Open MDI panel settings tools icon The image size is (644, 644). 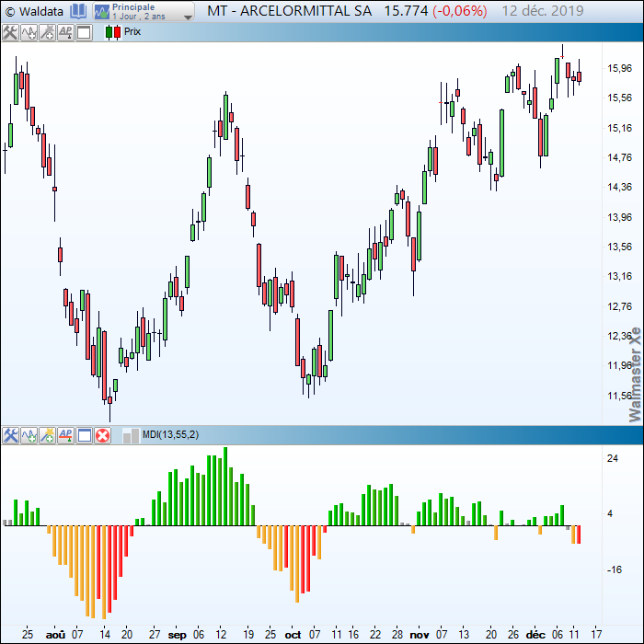pos(11,435)
